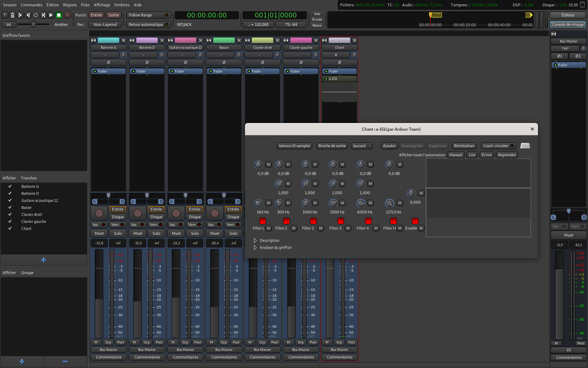
Task: Click the Réinitialiser button
Action: [464, 146]
